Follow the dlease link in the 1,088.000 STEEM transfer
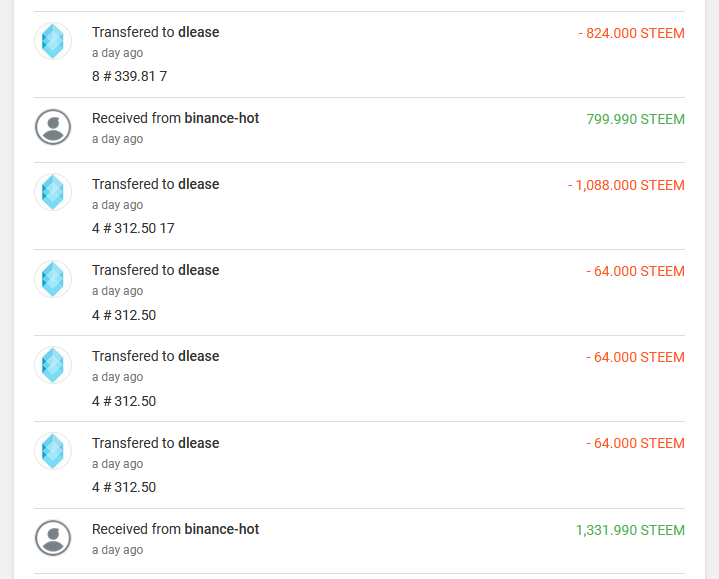This screenshot has height=579, width=719. [x=198, y=184]
